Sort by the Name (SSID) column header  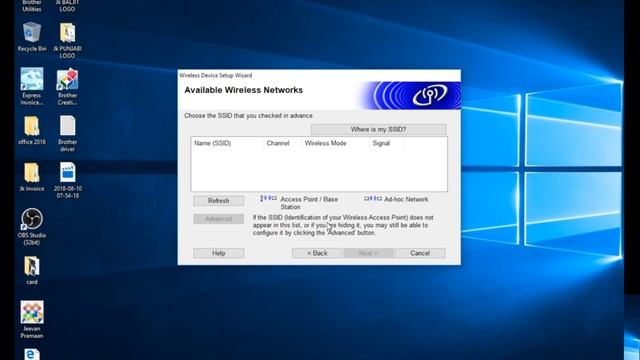coord(227,143)
